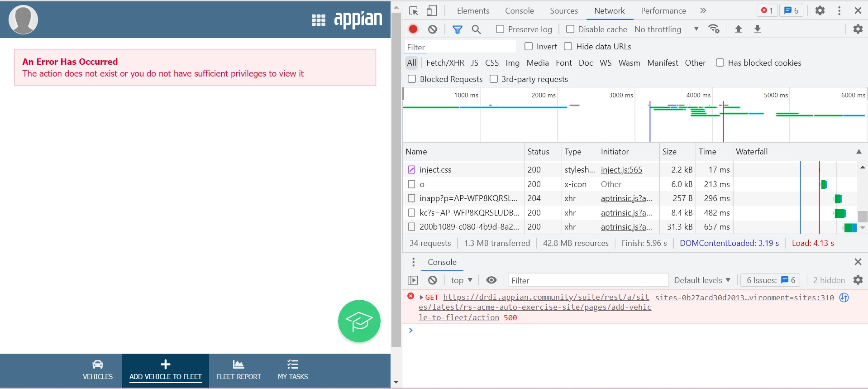868x389 pixels.
Task: Open the sites-0b27acd30d2013 source link
Action: point(744,298)
